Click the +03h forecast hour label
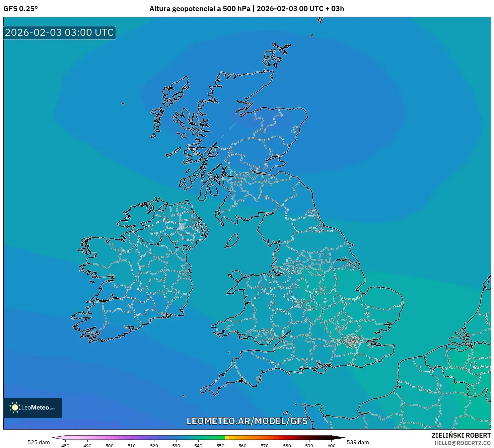 pyautogui.click(x=335, y=9)
